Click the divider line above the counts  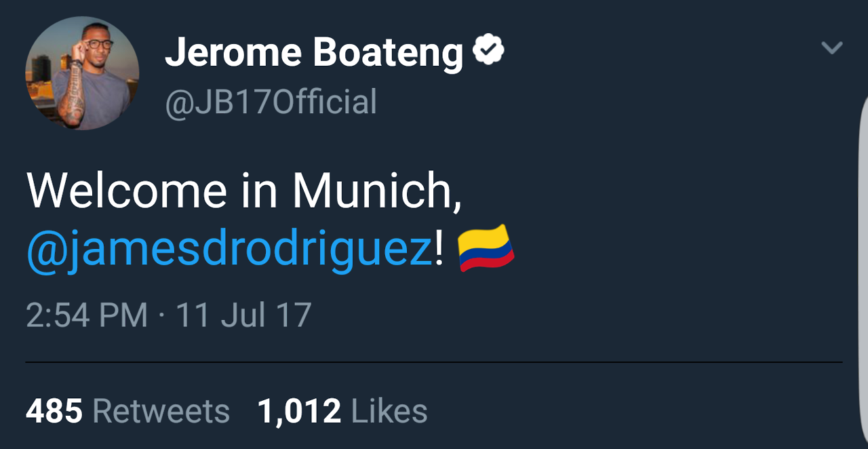(x=434, y=363)
